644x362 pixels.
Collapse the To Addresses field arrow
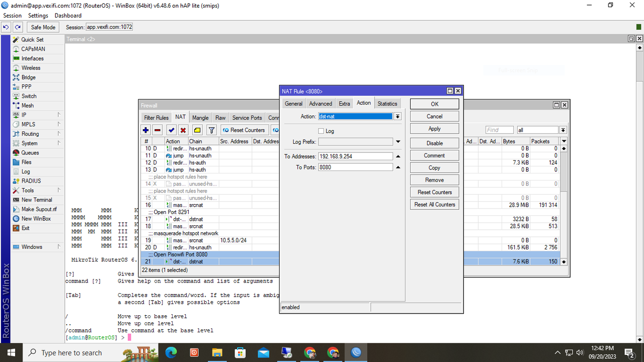pos(398,156)
